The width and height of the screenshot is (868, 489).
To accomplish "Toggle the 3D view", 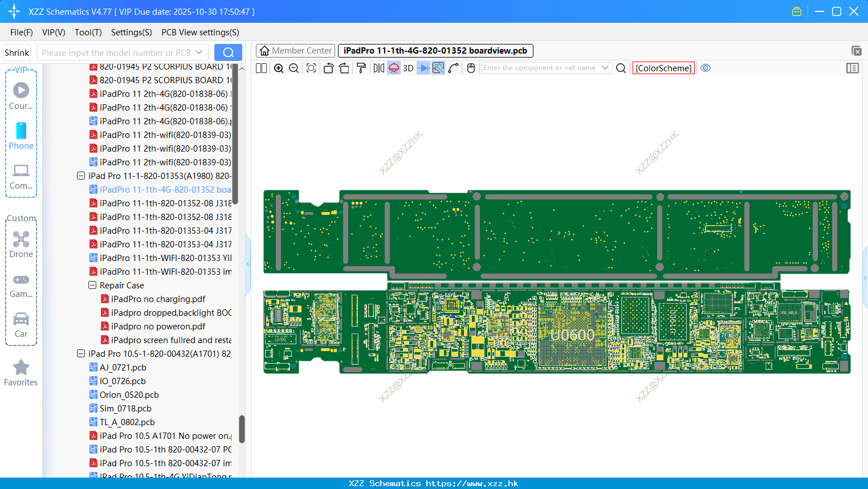I will click(408, 68).
